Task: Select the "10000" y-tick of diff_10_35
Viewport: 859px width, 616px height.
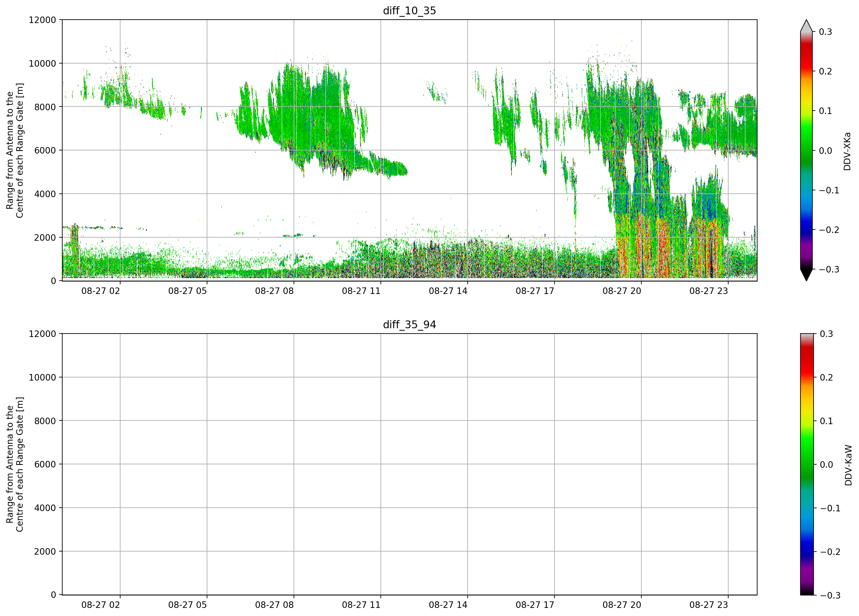Action: [42, 63]
